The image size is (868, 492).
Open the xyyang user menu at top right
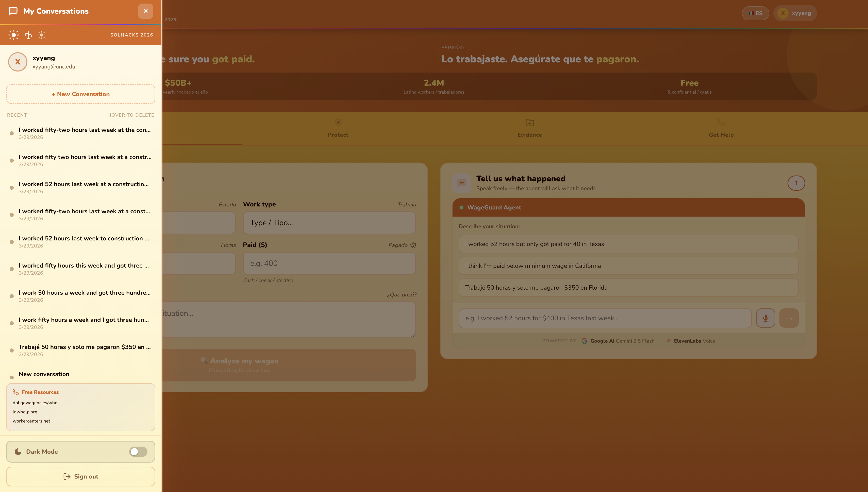point(795,13)
